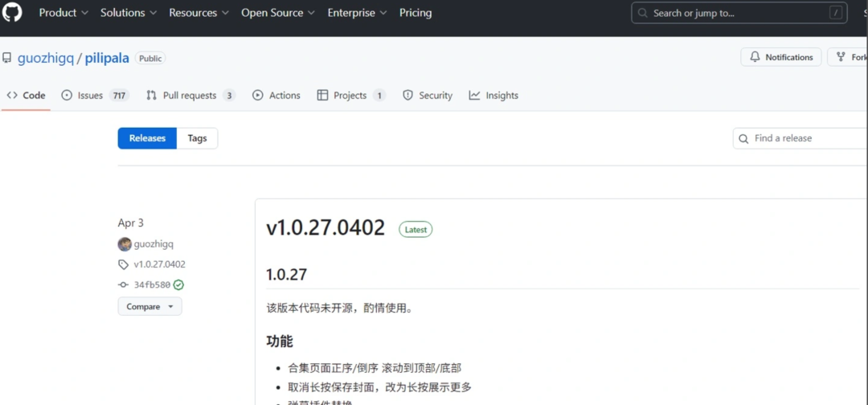Click the Public visibility badge
Screen dimensions: 868x405
(150, 58)
